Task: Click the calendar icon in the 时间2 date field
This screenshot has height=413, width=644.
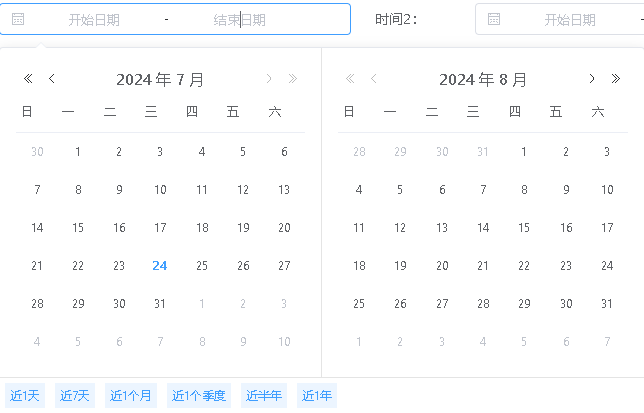Action: 494,19
